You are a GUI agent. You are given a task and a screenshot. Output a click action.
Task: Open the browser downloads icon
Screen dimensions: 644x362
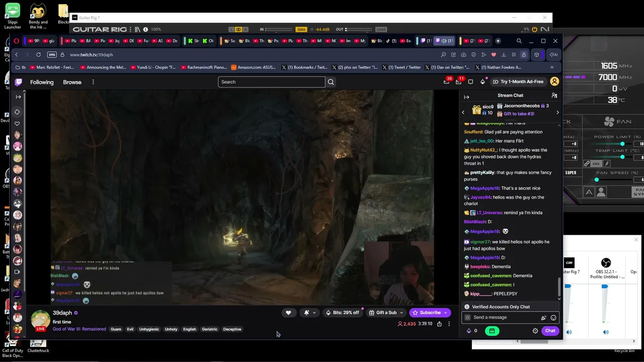coord(504,54)
